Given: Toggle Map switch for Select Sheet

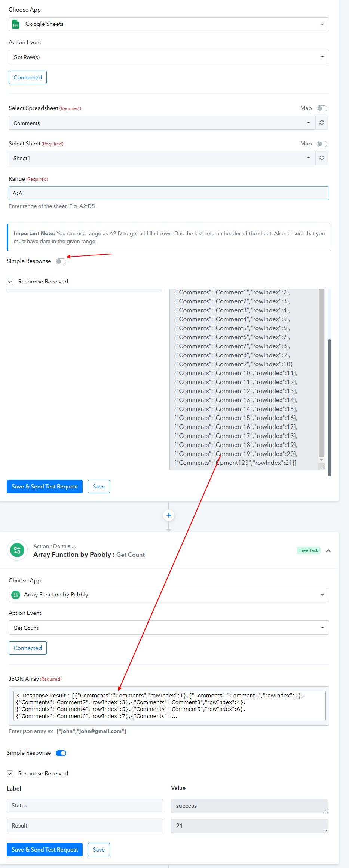Looking at the screenshot, I should (322, 144).
